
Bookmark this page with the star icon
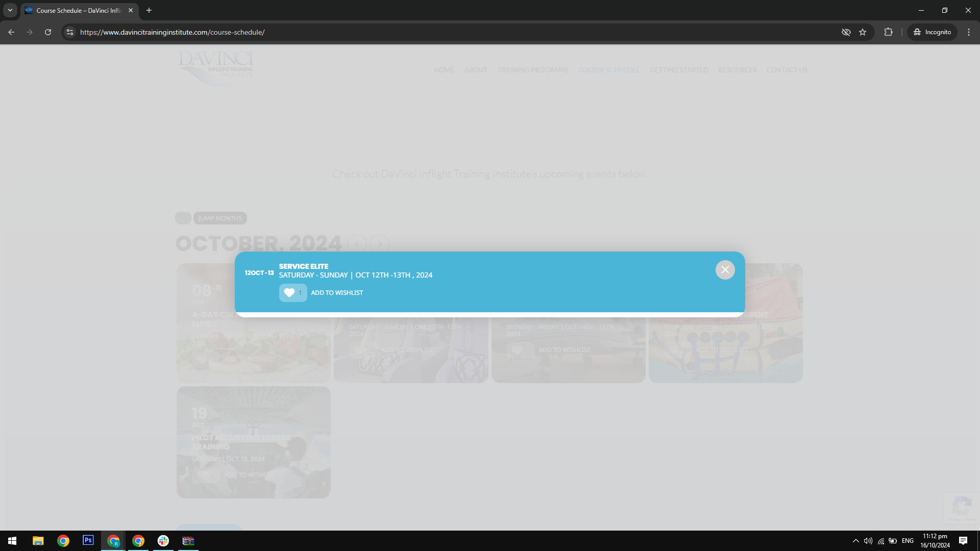coord(863,32)
